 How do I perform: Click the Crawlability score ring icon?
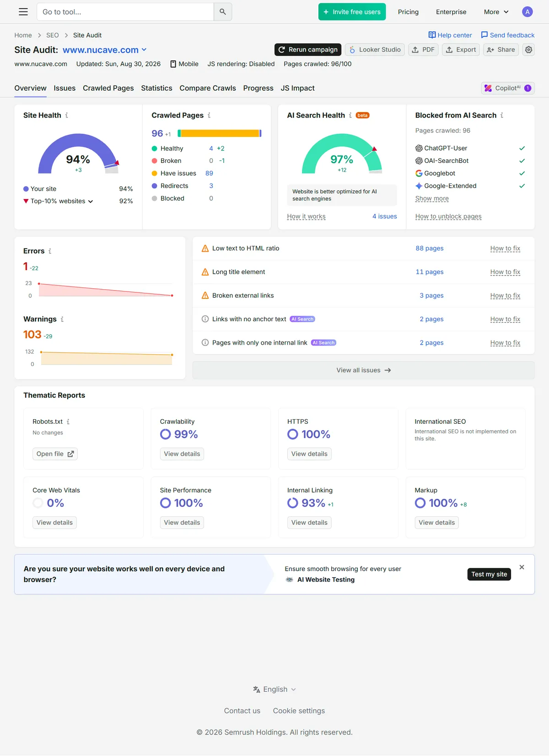pos(165,434)
